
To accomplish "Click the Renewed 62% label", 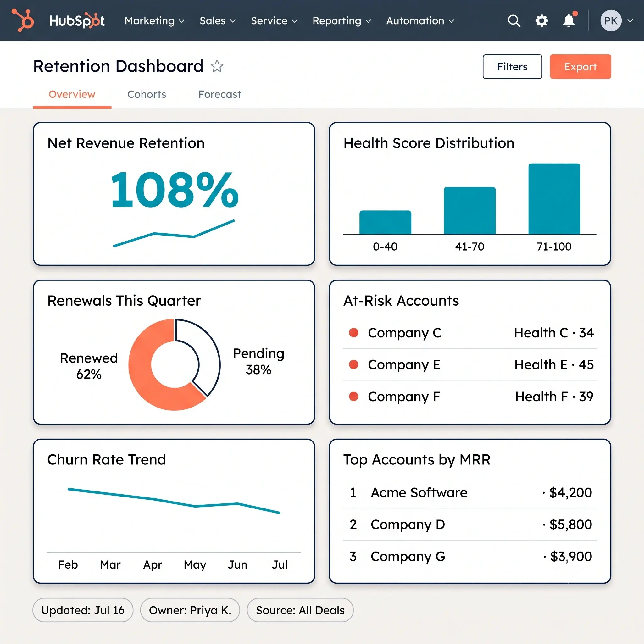I will point(89,366).
